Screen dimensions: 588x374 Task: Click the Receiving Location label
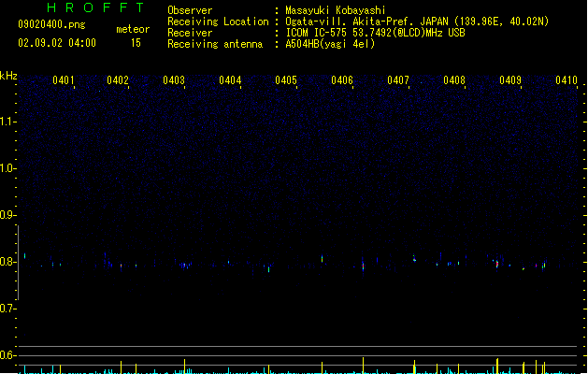(x=218, y=22)
